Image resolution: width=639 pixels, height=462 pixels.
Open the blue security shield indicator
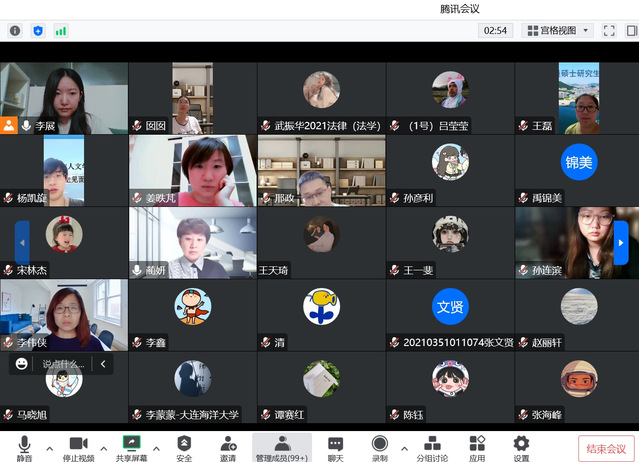38,30
